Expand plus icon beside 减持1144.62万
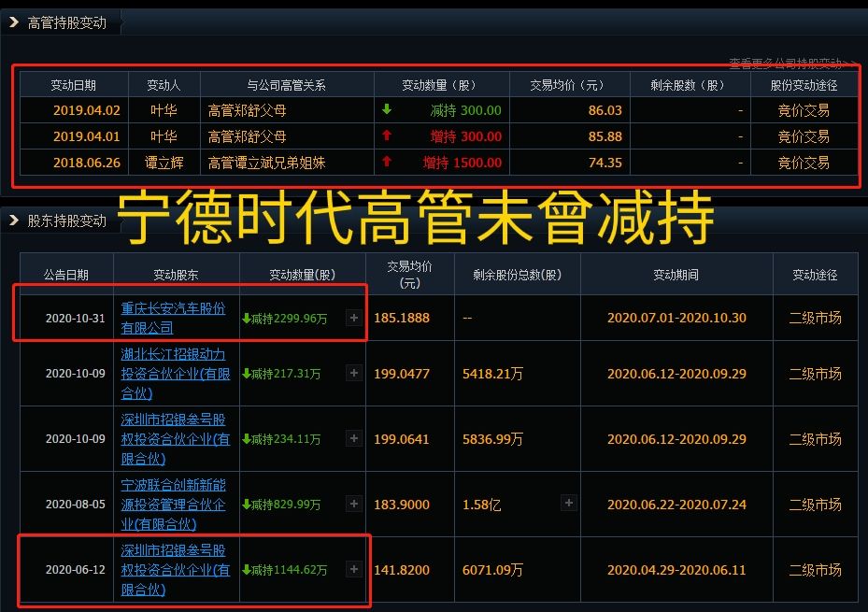 [x=353, y=569]
